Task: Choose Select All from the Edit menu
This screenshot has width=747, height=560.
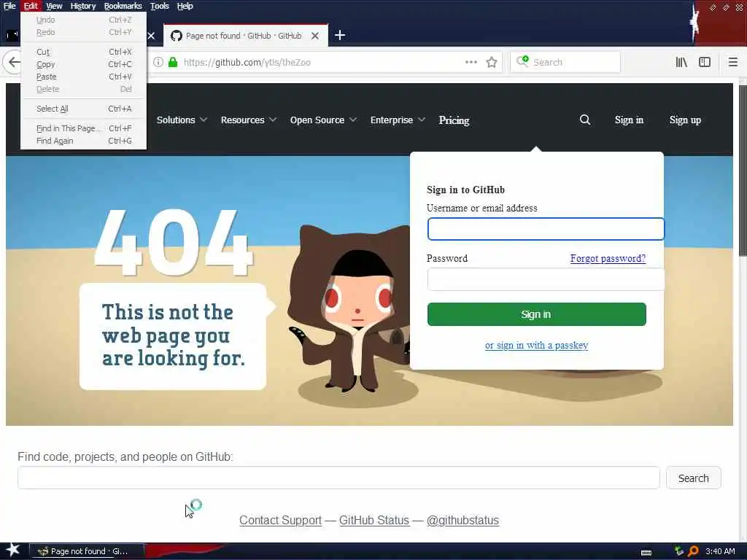Action: 83,109
